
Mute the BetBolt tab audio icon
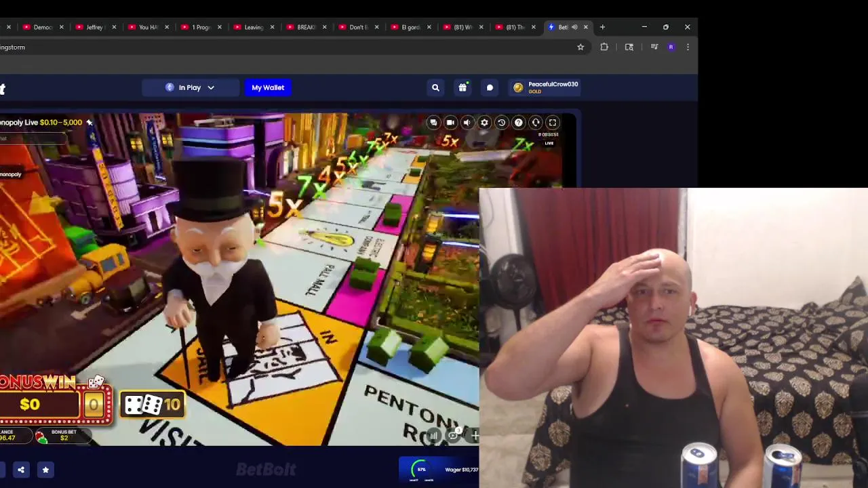click(x=574, y=27)
